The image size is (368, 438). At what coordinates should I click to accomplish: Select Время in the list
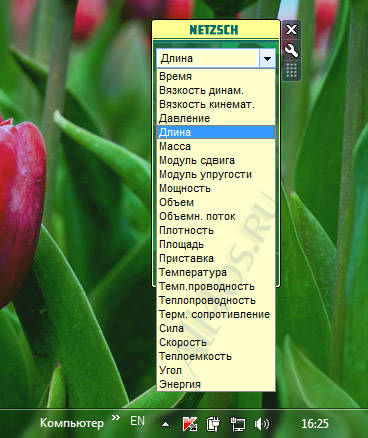[x=216, y=76]
